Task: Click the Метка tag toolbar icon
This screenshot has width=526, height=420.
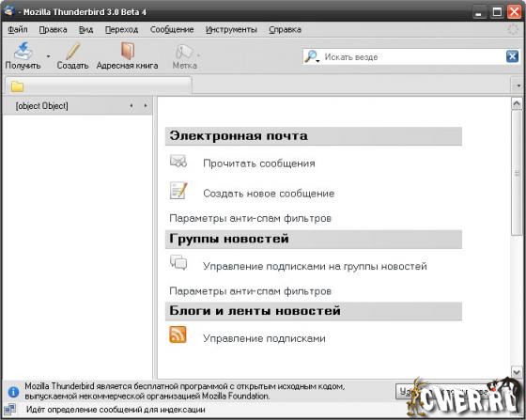Action: point(184,52)
